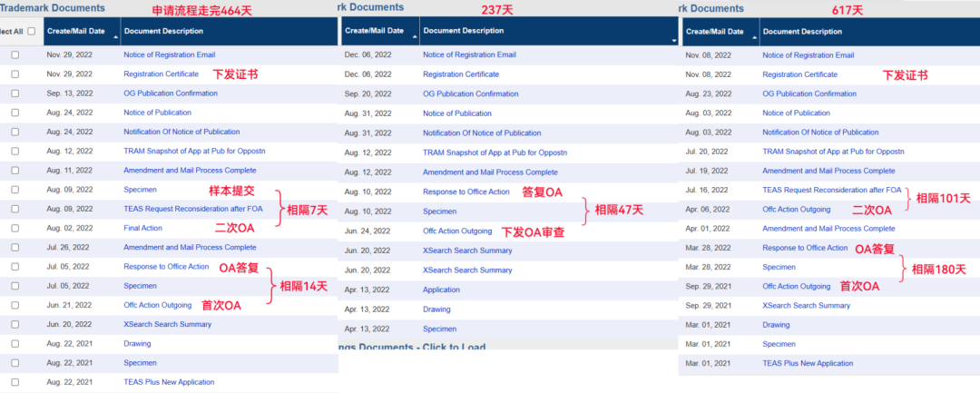Screen dimensions: 980x393
Task: Open Offc Action Outgoing dated Jun. 24, 2022
Action: pyautogui.click(x=457, y=231)
